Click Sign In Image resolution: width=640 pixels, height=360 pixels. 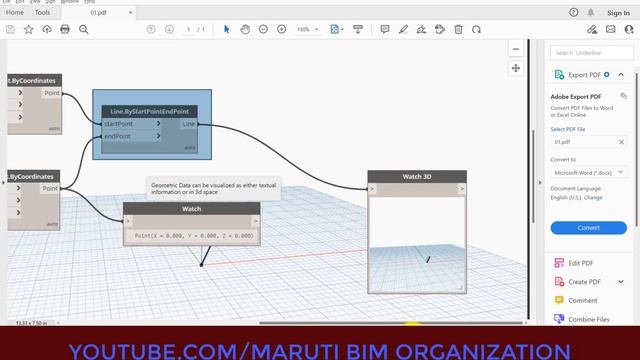point(618,13)
